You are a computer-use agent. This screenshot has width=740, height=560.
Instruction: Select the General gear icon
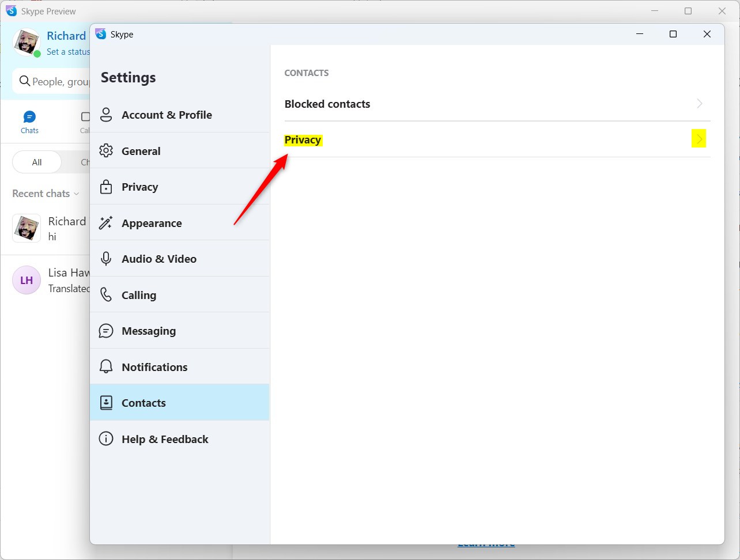point(106,150)
